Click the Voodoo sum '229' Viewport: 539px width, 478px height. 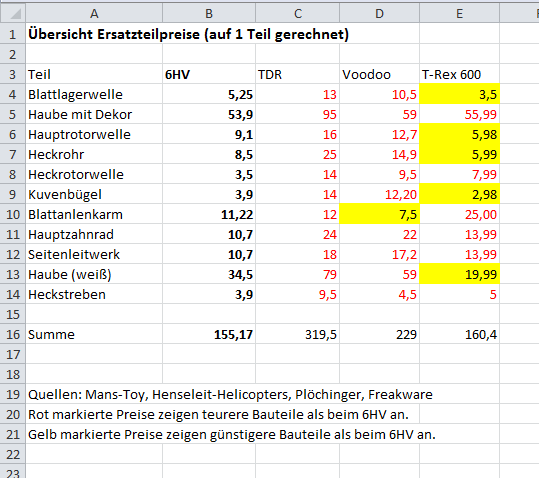[x=379, y=334]
